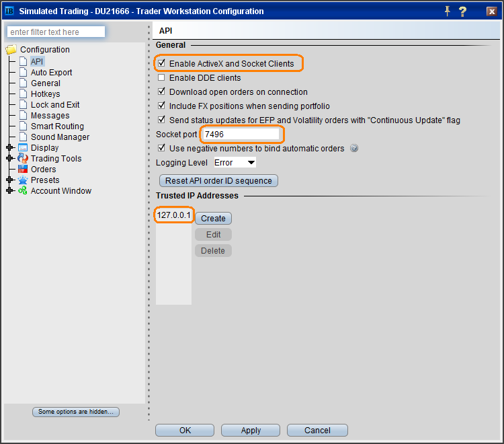Click Reset API order ID sequence button

(218, 181)
